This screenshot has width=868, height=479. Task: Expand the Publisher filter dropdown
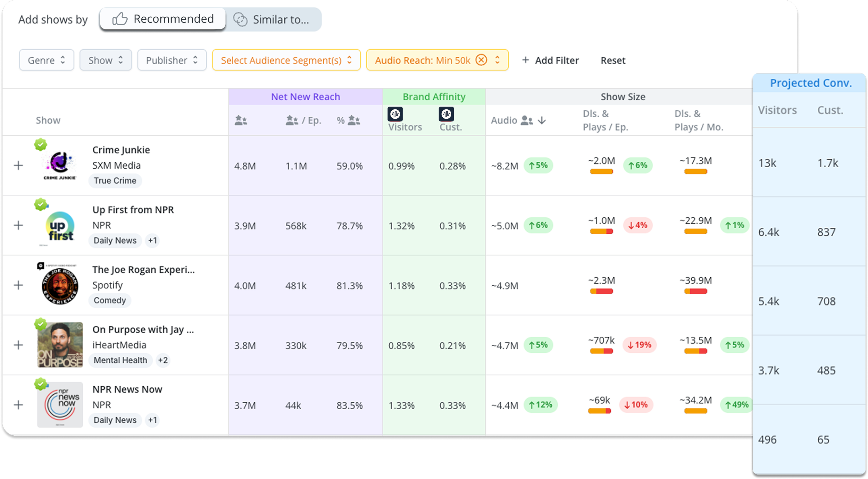point(172,60)
